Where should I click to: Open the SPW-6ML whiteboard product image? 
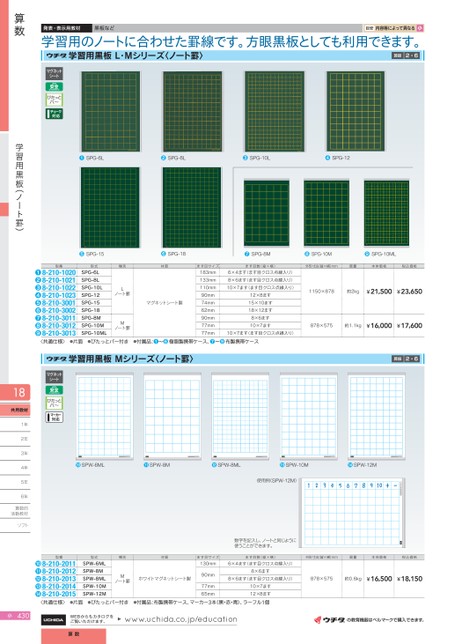104,416
